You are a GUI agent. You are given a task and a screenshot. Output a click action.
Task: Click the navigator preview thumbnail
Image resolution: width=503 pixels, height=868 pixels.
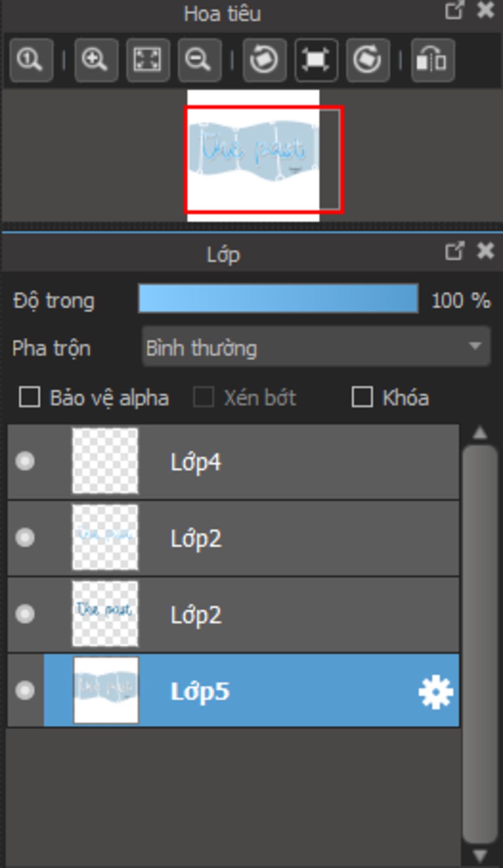coord(253,155)
